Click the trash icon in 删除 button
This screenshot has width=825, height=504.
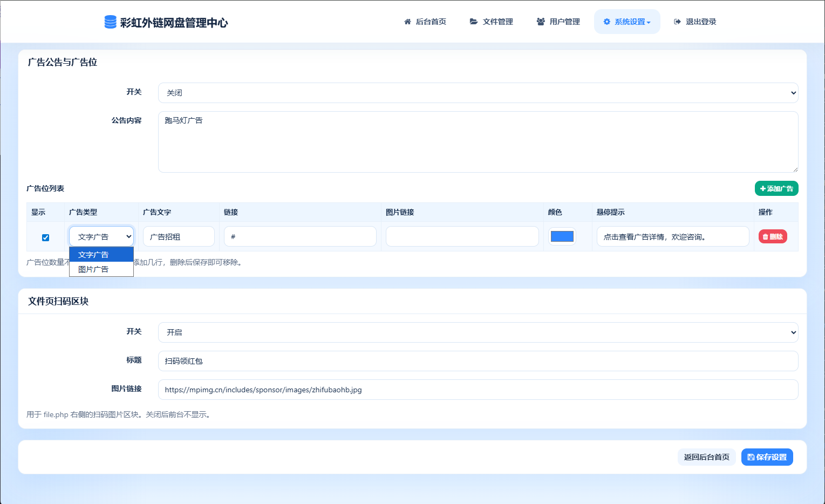(765, 237)
